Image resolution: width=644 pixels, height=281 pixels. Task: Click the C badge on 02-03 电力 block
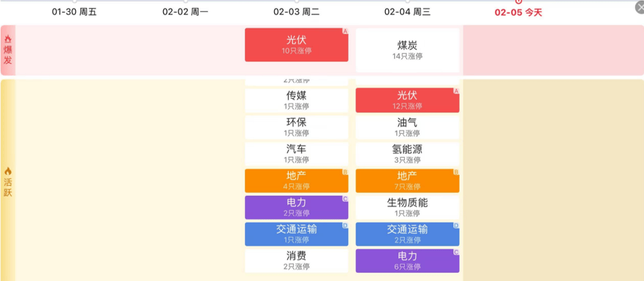345,199
